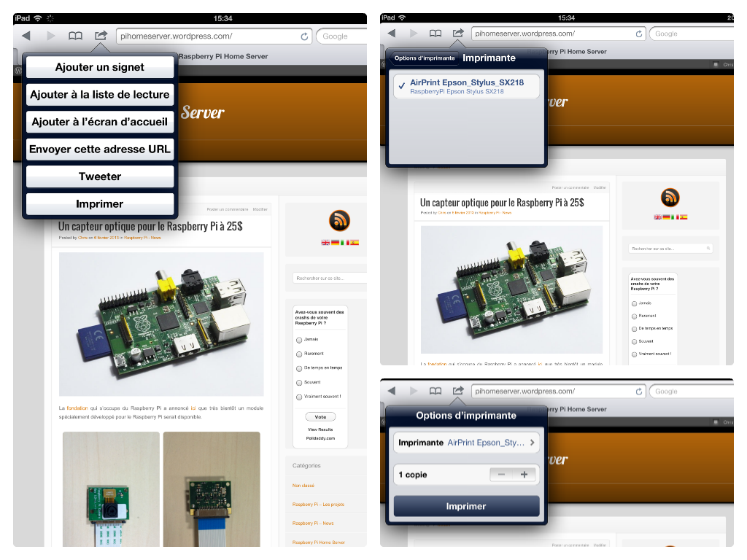
Task: Tap the forward arrow in top-right screenshot
Action: point(414,34)
